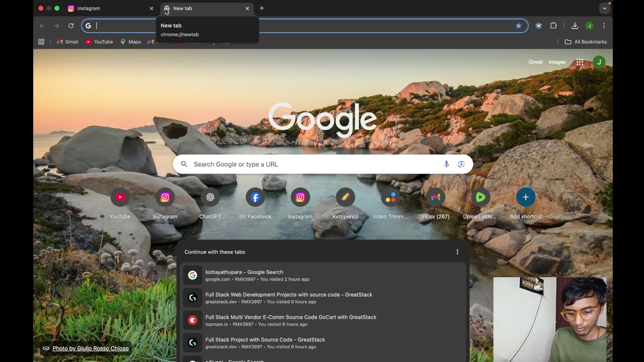
Task: Open the Chrome three-dot menu
Action: [604, 26]
